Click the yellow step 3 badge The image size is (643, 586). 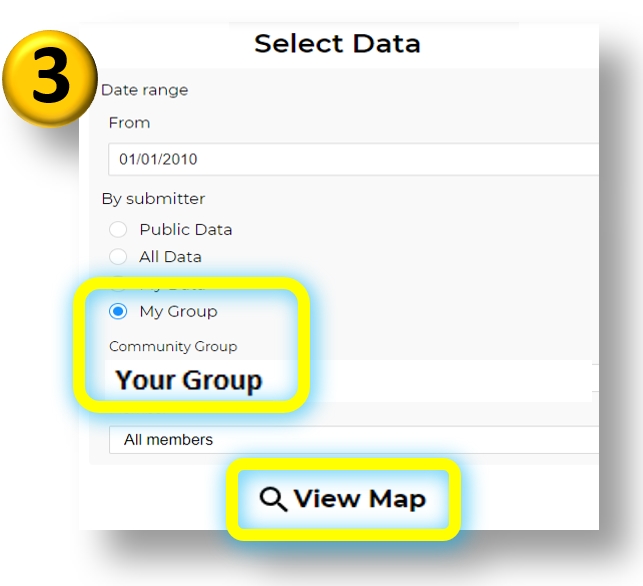tap(50, 78)
